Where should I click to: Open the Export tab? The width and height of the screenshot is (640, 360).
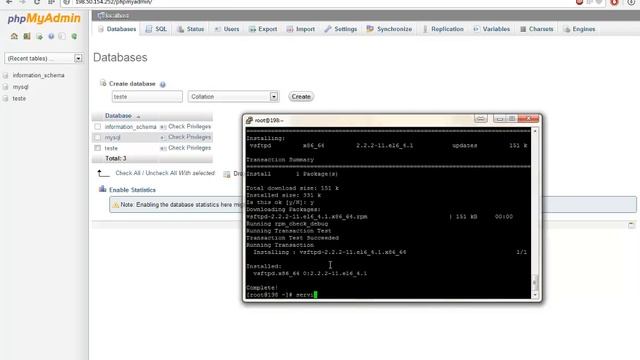263,29
